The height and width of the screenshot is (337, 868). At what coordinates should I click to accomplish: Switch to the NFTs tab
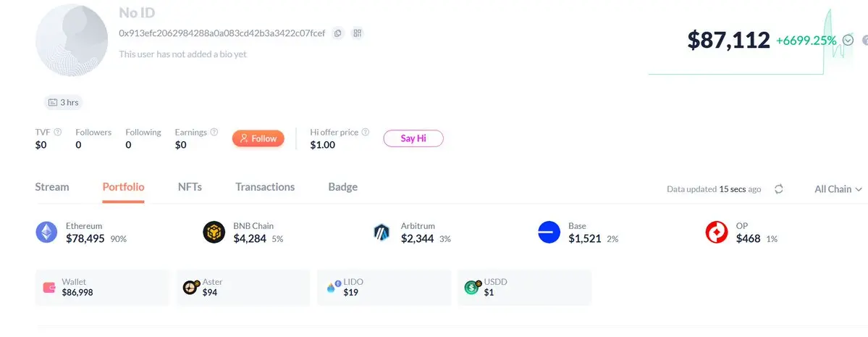[x=190, y=187]
